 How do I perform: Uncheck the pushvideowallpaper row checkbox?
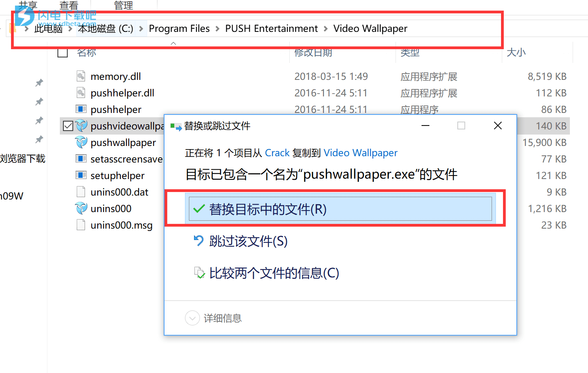[68, 126]
